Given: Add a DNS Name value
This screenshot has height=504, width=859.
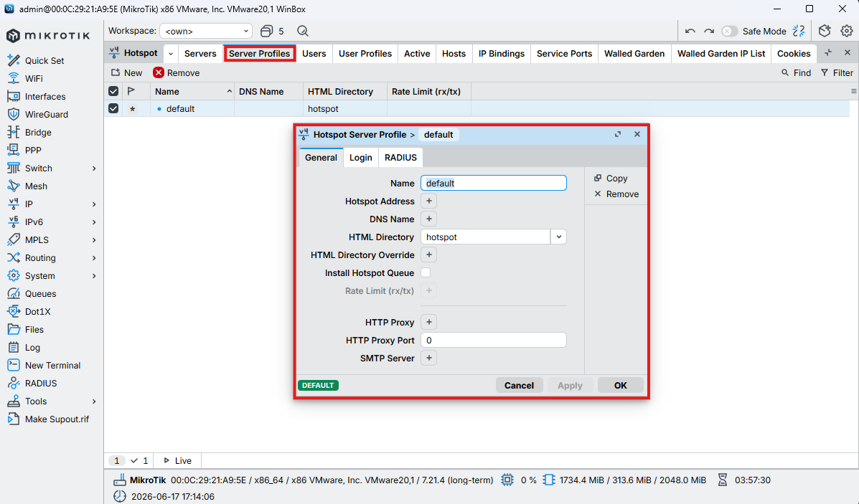Looking at the screenshot, I should coord(429,219).
